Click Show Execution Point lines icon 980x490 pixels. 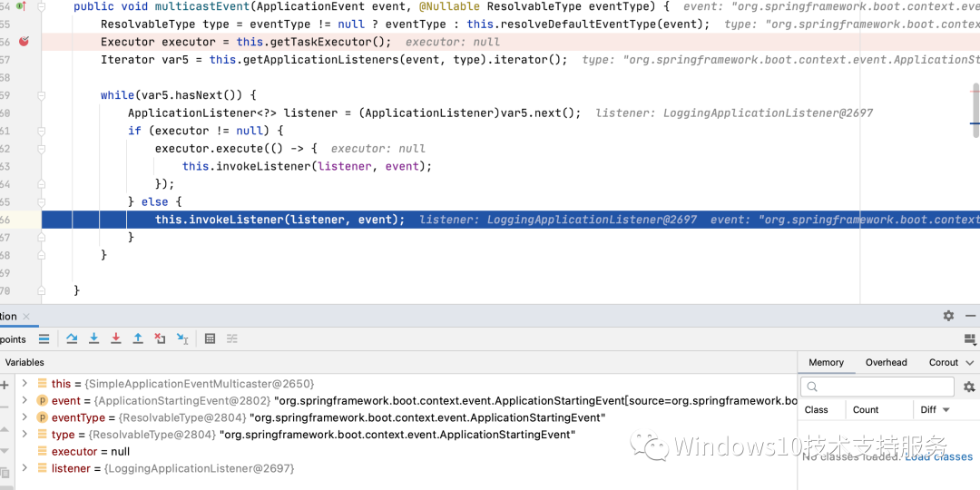tap(44, 338)
